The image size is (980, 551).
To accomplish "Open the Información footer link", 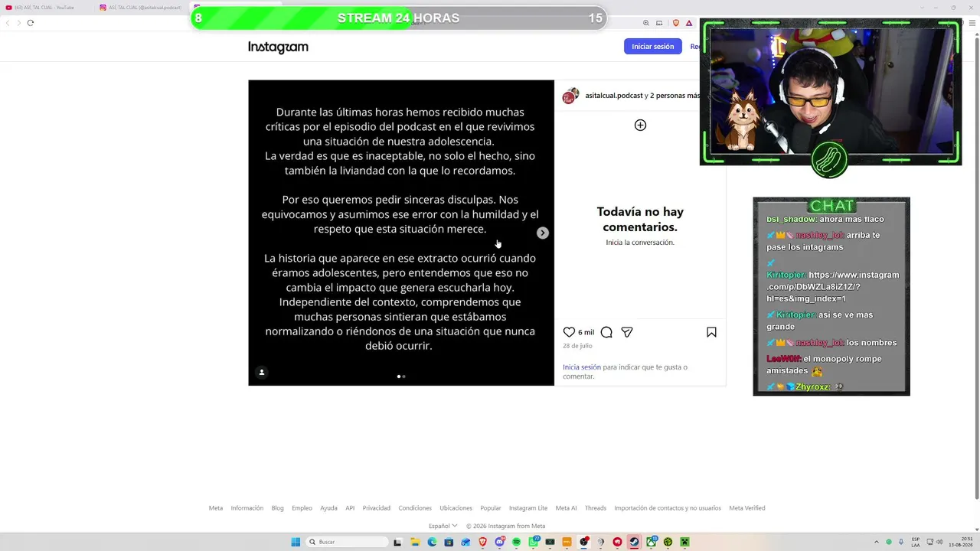I will [247, 508].
